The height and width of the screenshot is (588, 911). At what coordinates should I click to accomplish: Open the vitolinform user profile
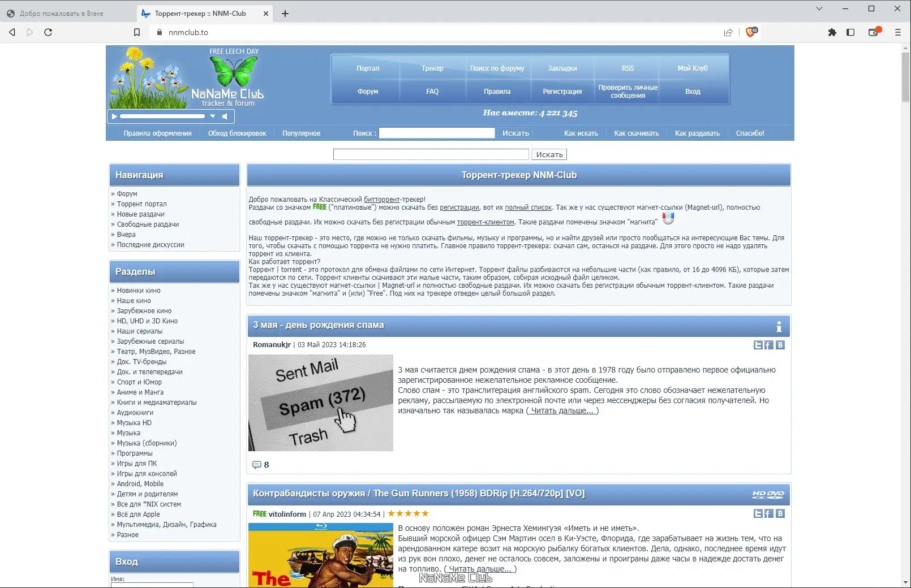click(x=287, y=514)
